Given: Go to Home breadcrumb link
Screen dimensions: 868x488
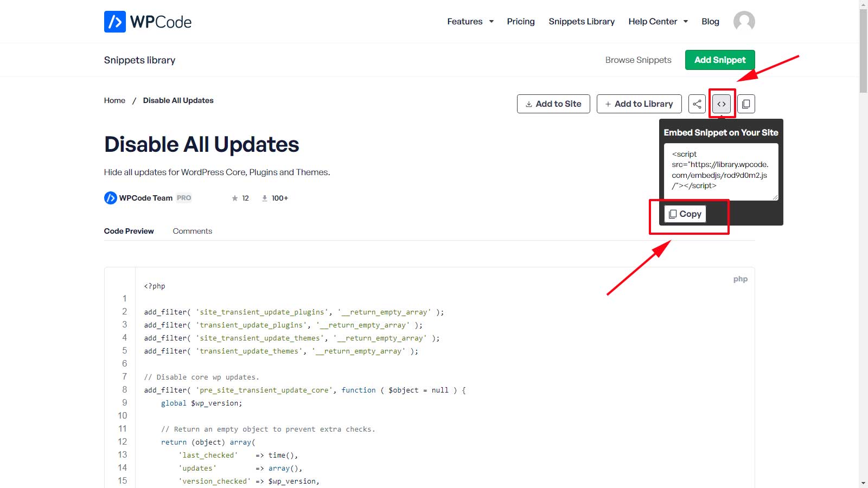Looking at the screenshot, I should pos(114,100).
